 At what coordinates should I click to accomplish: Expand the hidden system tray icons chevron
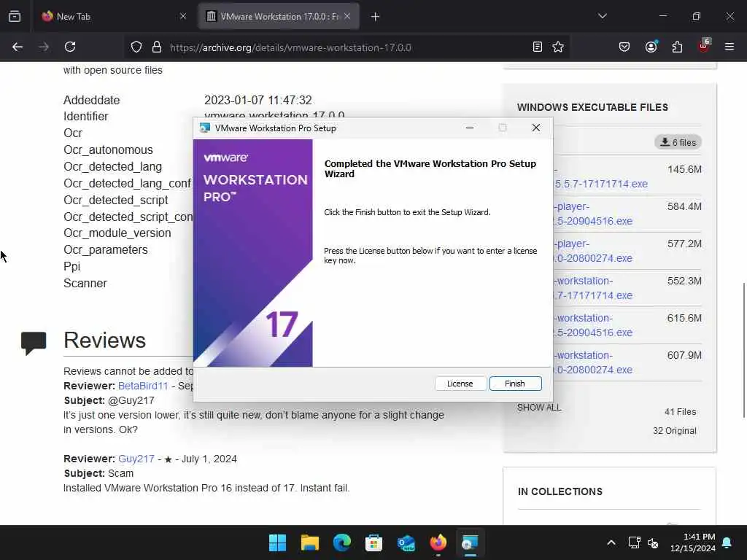click(611, 542)
